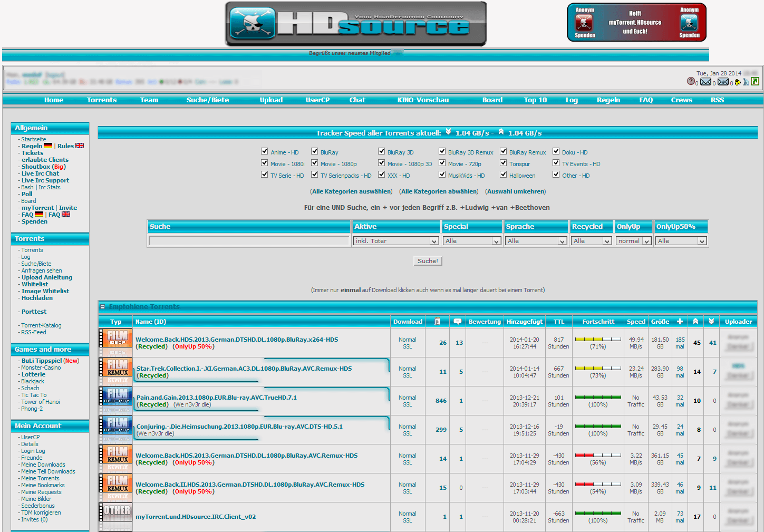
Task: Click the help question mark icon
Action: pyautogui.click(x=691, y=81)
